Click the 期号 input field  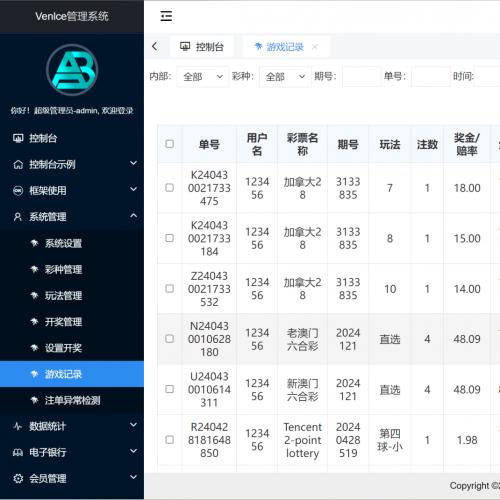click(x=361, y=77)
